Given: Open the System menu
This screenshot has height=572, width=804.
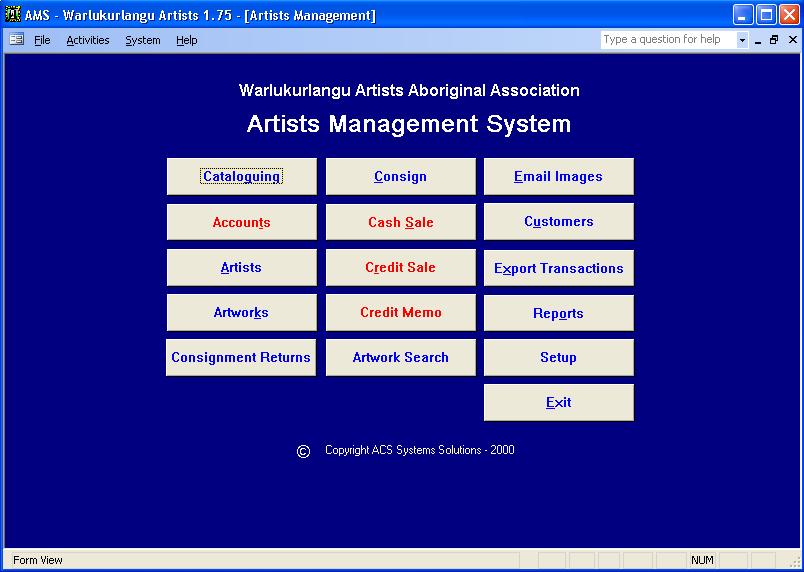Looking at the screenshot, I should [143, 40].
